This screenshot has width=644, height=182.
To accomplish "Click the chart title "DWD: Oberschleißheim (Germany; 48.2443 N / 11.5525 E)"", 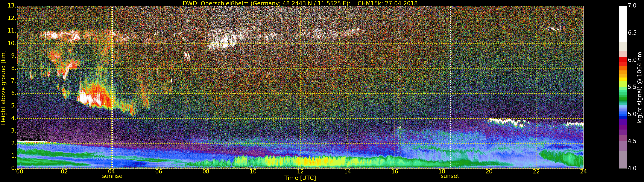I will click(x=266, y=3).
